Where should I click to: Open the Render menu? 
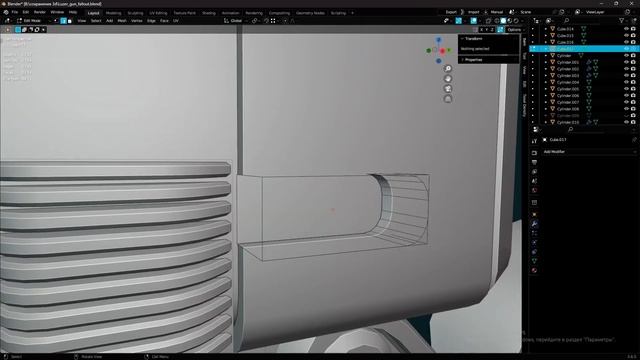[40, 12]
